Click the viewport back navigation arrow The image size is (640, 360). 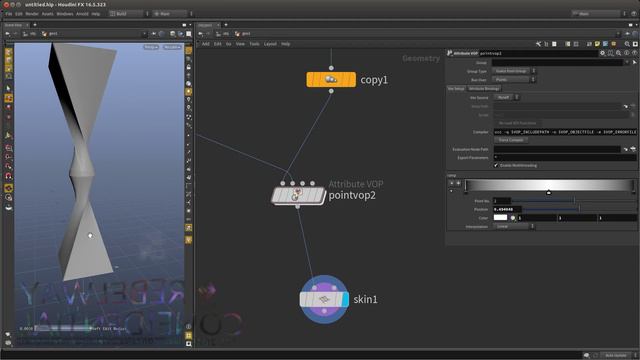point(7,34)
